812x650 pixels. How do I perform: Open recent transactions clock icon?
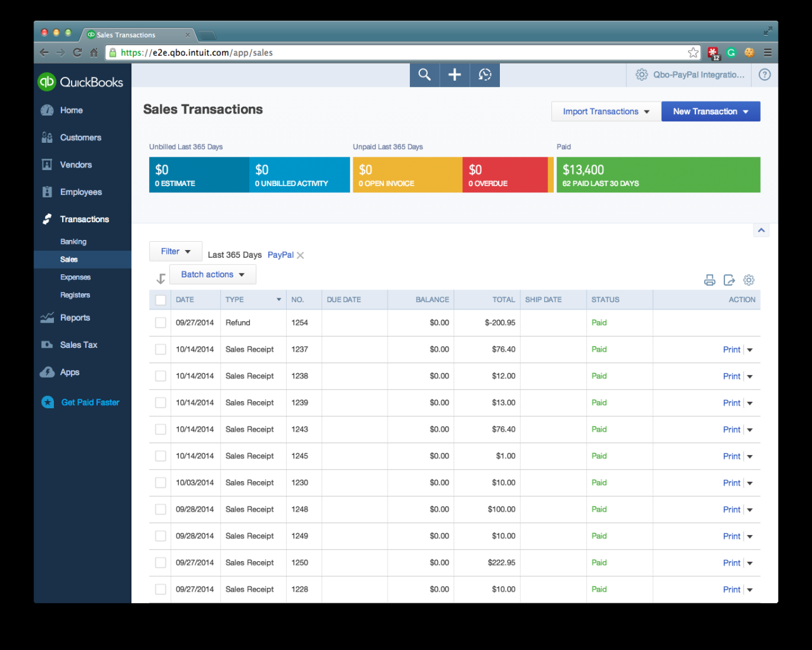[485, 75]
